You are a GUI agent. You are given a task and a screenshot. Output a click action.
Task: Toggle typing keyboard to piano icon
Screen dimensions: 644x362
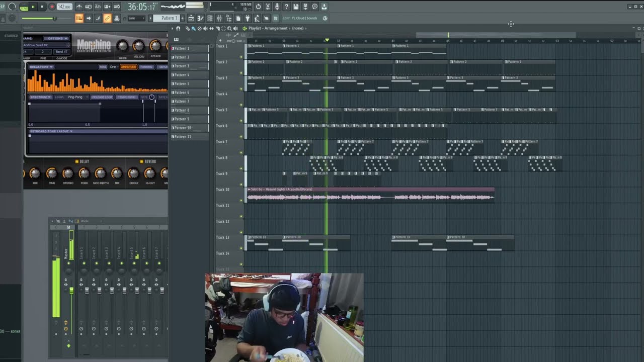click(79, 18)
